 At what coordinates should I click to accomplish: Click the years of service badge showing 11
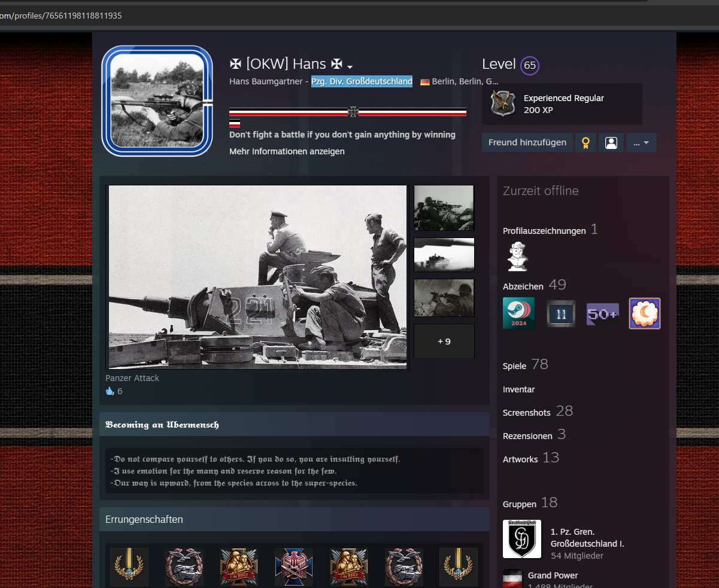tap(561, 313)
